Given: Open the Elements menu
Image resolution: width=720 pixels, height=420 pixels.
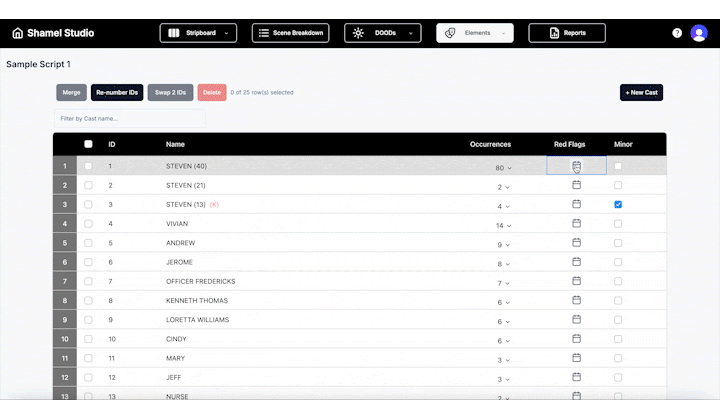Looking at the screenshot, I should pyautogui.click(x=475, y=33).
